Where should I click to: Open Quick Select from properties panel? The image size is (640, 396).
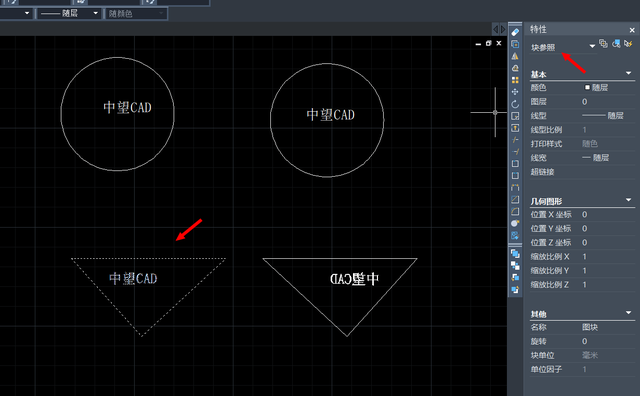628,43
